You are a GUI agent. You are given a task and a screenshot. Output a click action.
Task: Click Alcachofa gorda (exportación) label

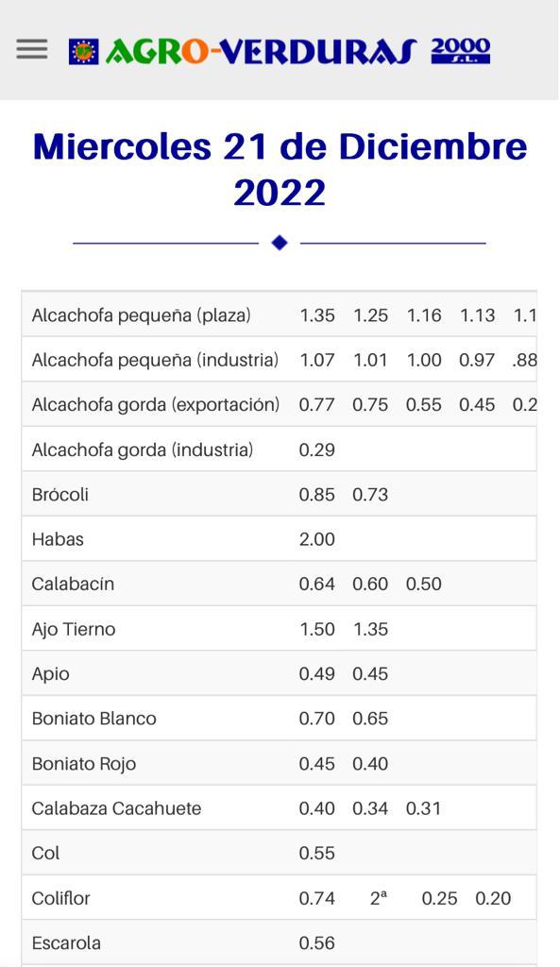[156, 404]
